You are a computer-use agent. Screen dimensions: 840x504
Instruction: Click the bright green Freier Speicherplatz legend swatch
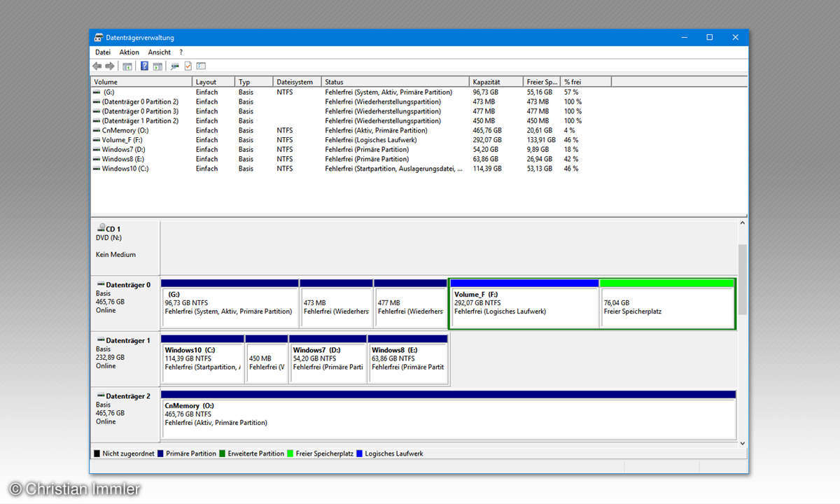290,454
